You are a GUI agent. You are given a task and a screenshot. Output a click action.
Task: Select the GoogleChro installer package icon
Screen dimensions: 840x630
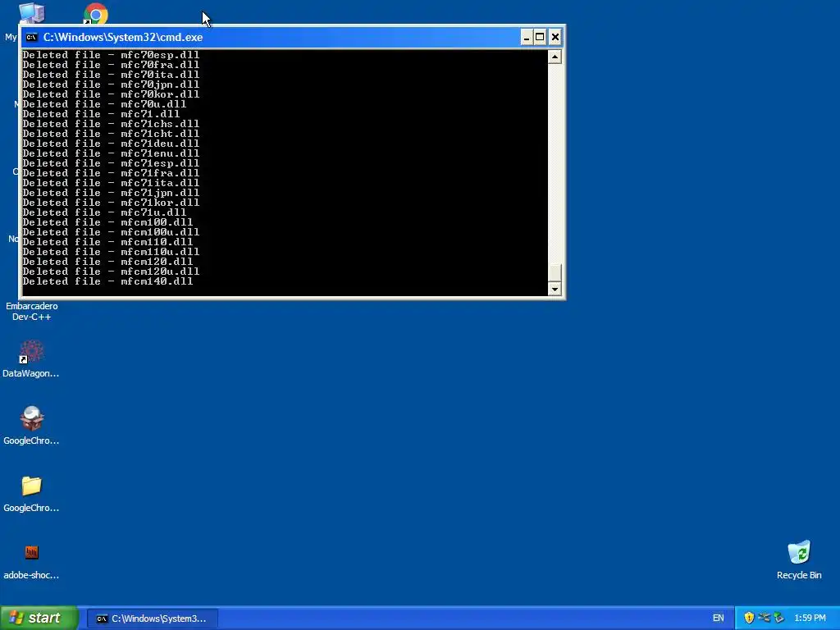tap(32, 418)
